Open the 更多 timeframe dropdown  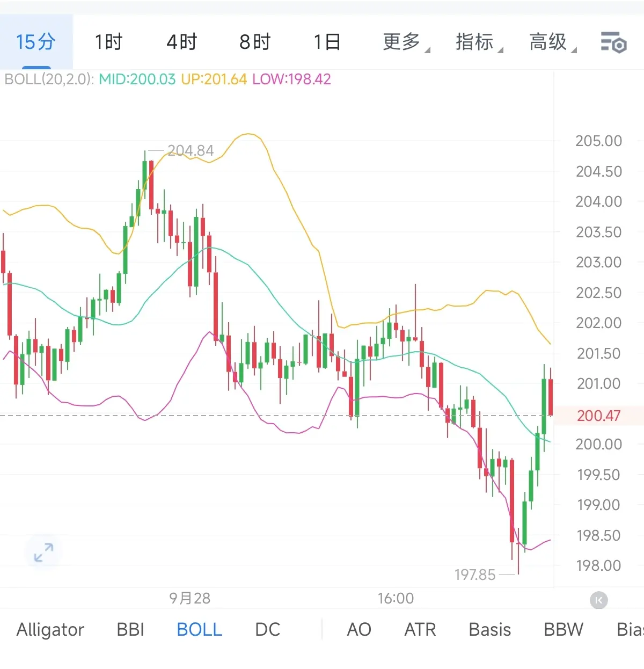406,42
